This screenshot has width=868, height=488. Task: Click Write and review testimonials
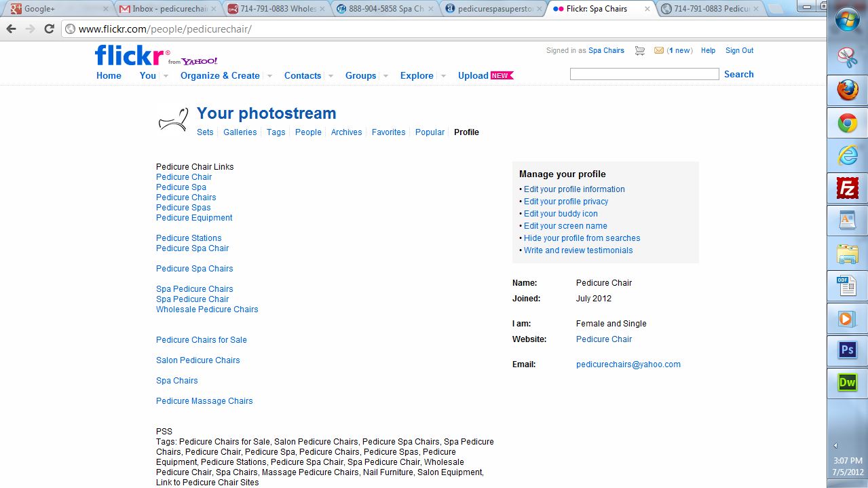tap(578, 250)
